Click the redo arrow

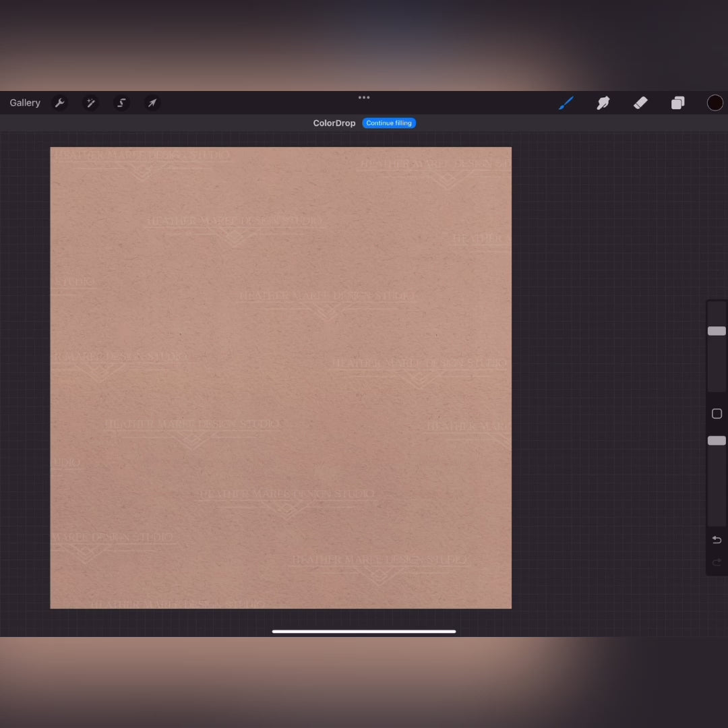pyautogui.click(x=717, y=562)
